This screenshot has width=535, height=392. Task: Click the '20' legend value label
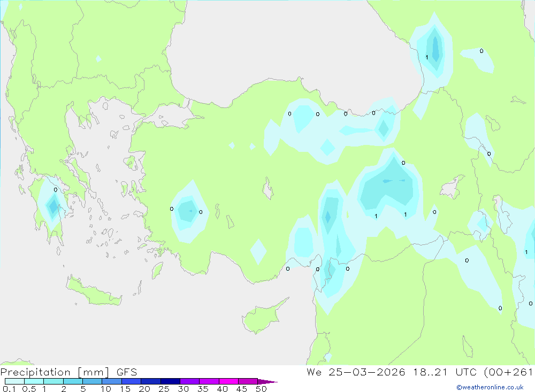(x=144, y=389)
